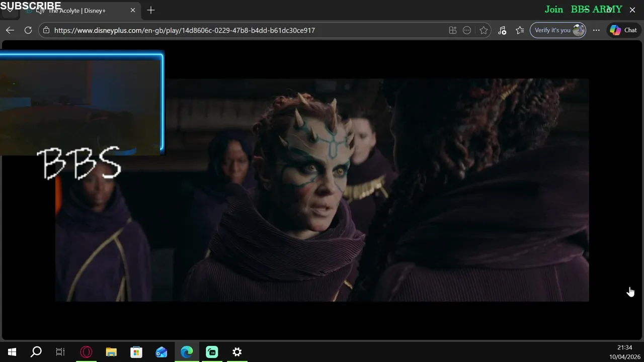Open Edge Settings and more menu
This screenshot has height=362, width=644.
point(596,30)
